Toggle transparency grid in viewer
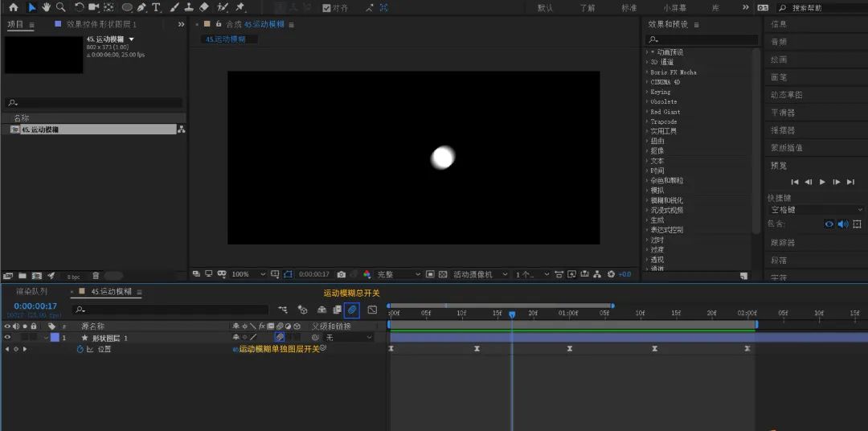 (443, 274)
